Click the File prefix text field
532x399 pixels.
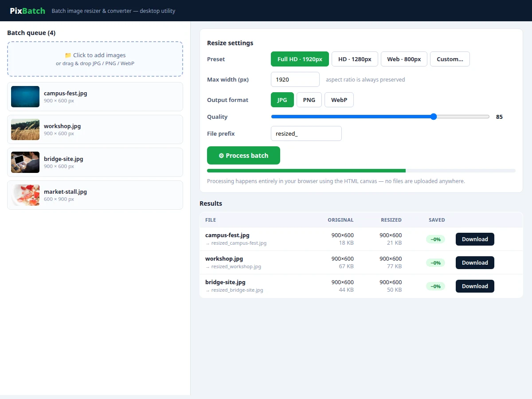click(x=306, y=133)
